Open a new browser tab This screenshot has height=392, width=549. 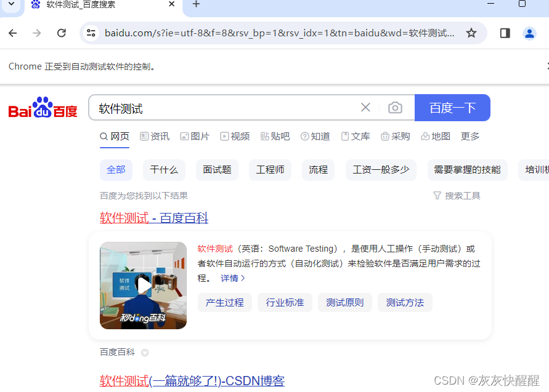[x=197, y=4]
